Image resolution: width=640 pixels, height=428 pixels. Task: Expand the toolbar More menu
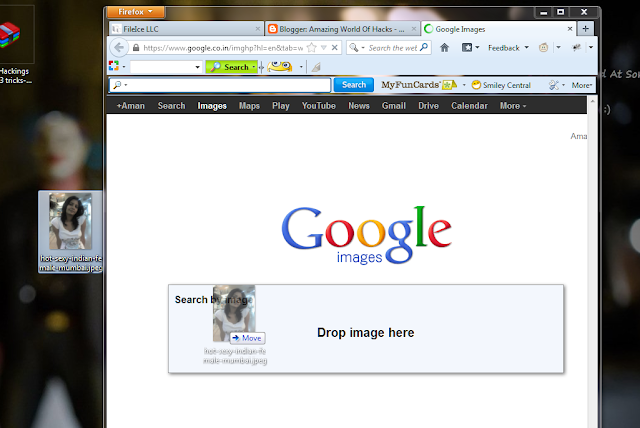tap(582, 85)
